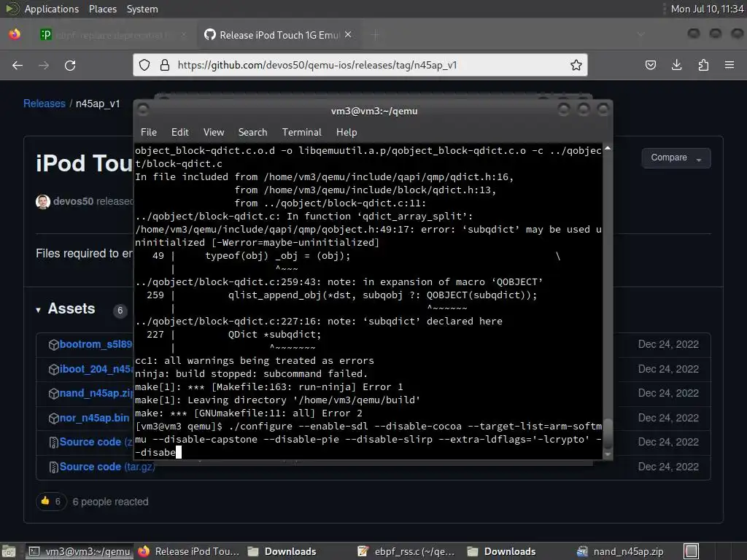Click the URL address field
This screenshot has height=560, width=747.
click(360, 65)
